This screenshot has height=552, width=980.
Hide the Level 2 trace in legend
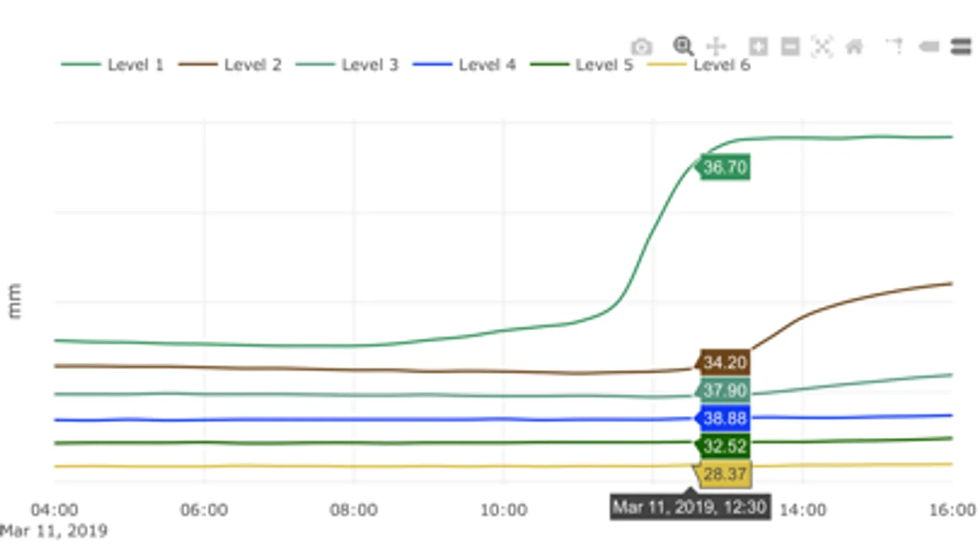coord(230,64)
